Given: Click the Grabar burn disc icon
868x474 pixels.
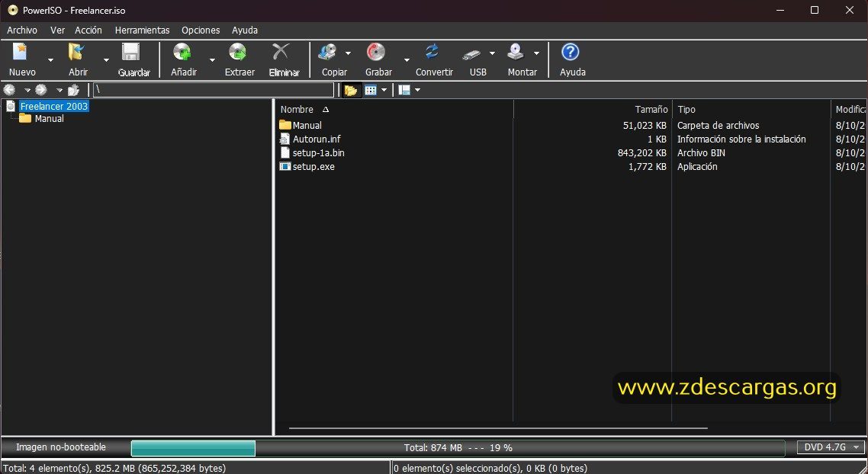Looking at the screenshot, I should click(x=376, y=53).
